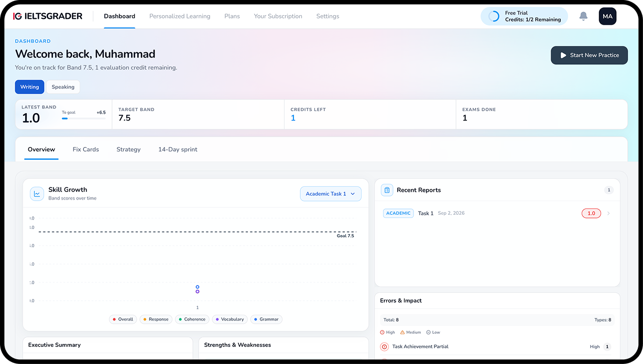The image size is (643, 364).
Task: Click the Strengths & Weaknesses heading
Action: (237, 345)
